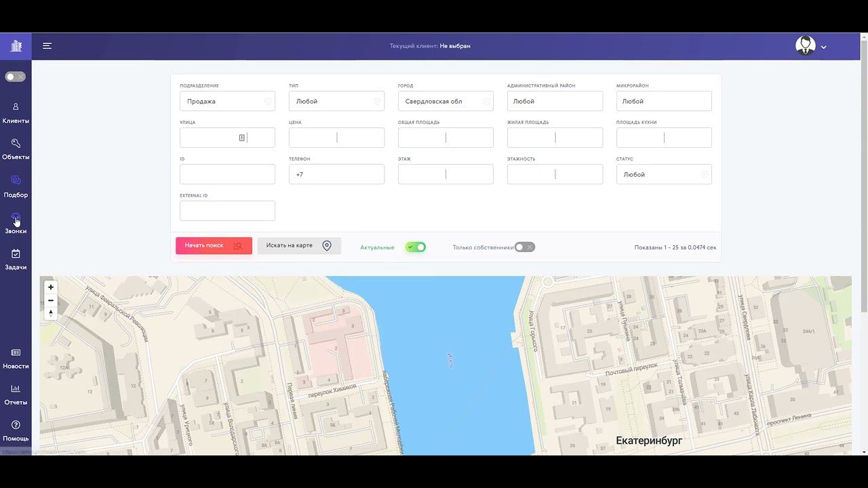This screenshot has height=488, width=868.
Task: Zoom out on the map
Action: tap(51, 300)
